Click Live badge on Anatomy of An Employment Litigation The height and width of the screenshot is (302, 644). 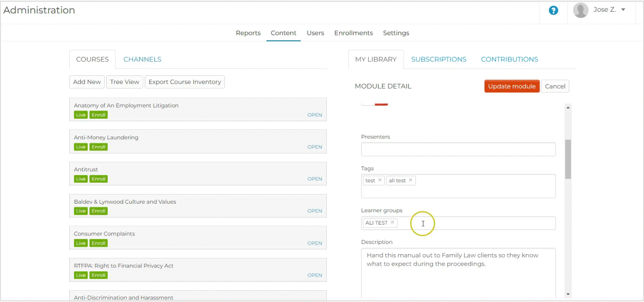pyautogui.click(x=80, y=115)
